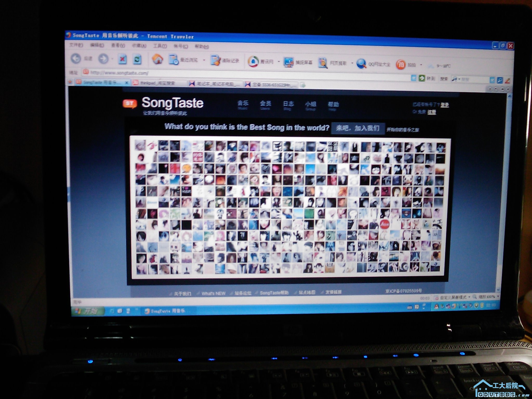Click the 清除记录 (clear history) toolbar icon
Screen dimensions: 532x399
tap(215, 59)
